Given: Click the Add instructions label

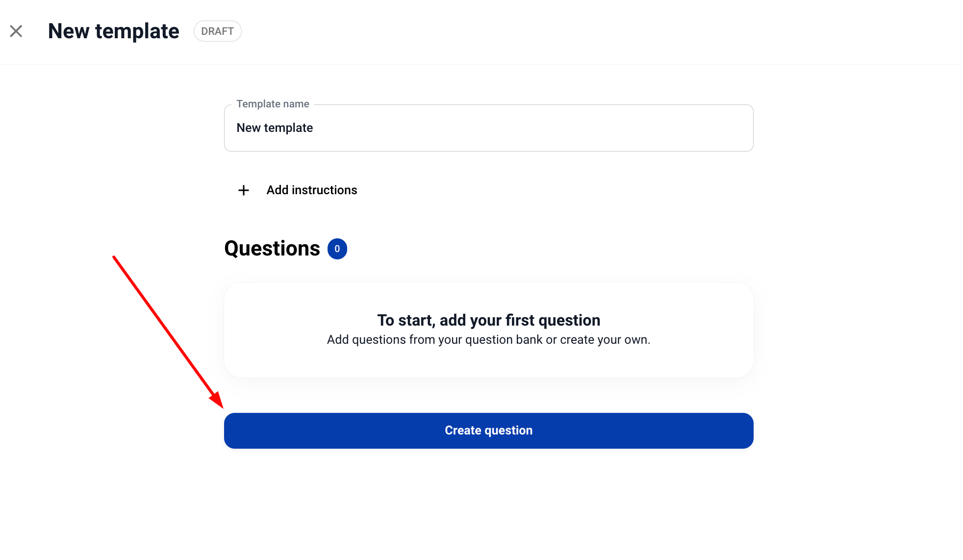Looking at the screenshot, I should 311,190.
